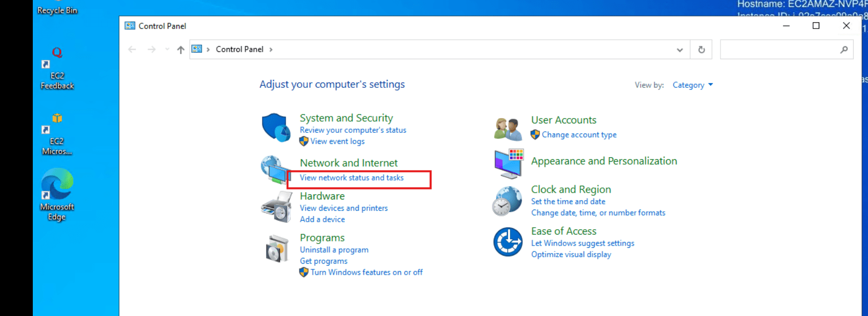
Task: Click Add a device link
Action: [322, 220]
